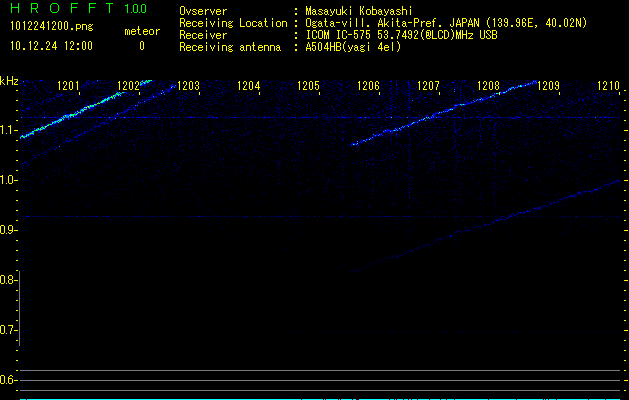Click the 1204 time marker
This screenshot has height=400, width=629.
point(248,85)
